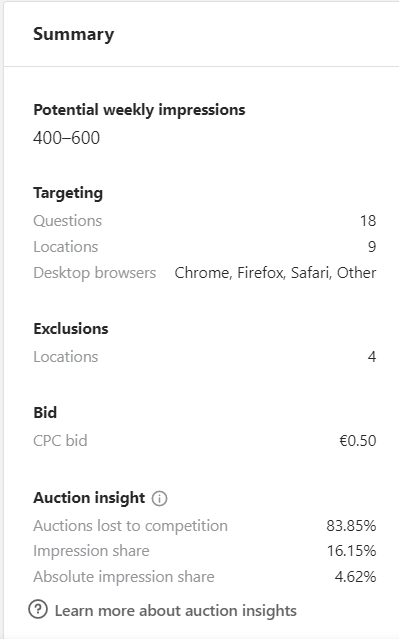Select Auctions lost to competition label
Image resolution: width=399 pixels, height=639 pixels.
[x=130, y=526]
